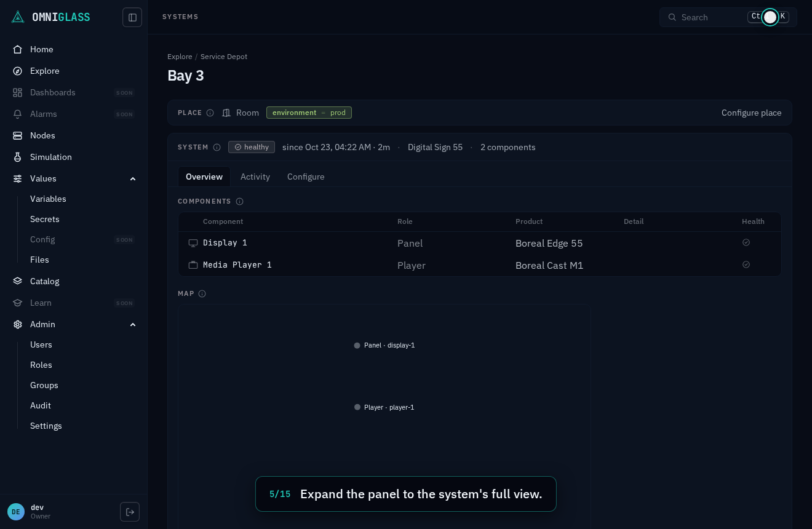Click the Configure place button
This screenshot has width=812, height=529.
751,113
